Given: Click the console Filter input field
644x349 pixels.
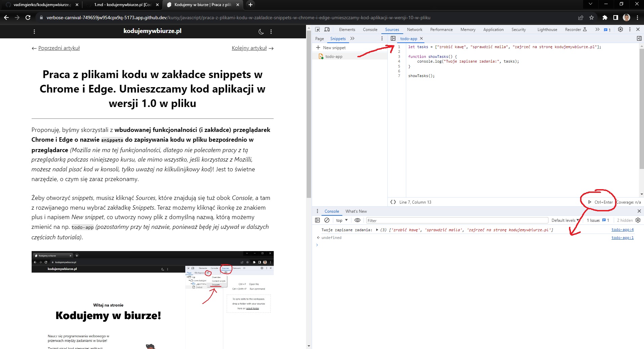Looking at the screenshot, I should [457, 220].
